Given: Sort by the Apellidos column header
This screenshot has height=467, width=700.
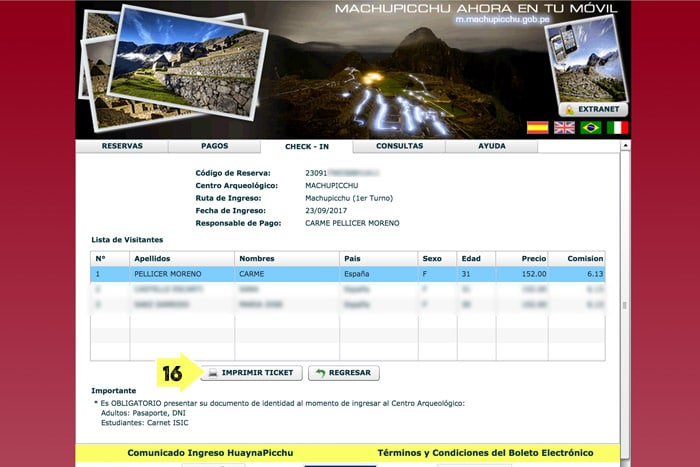Looking at the screenshot, I should tap(182, 259).
